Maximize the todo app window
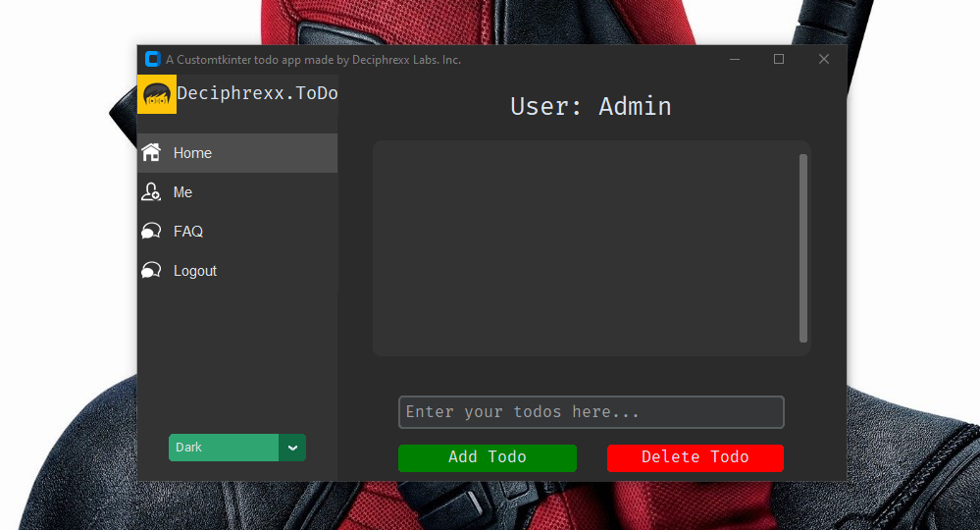Viewport: 980px width, 530px height. [779, 59]
